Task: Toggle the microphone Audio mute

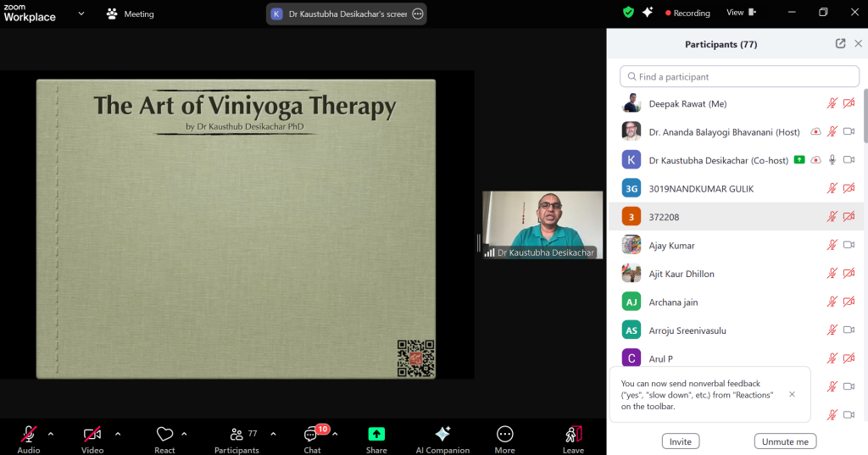Action: click(29, 434)
